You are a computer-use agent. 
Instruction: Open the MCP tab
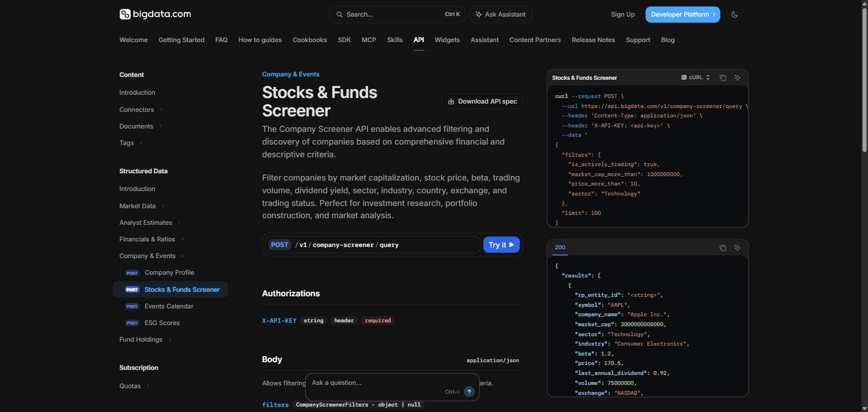pos(369,40)
